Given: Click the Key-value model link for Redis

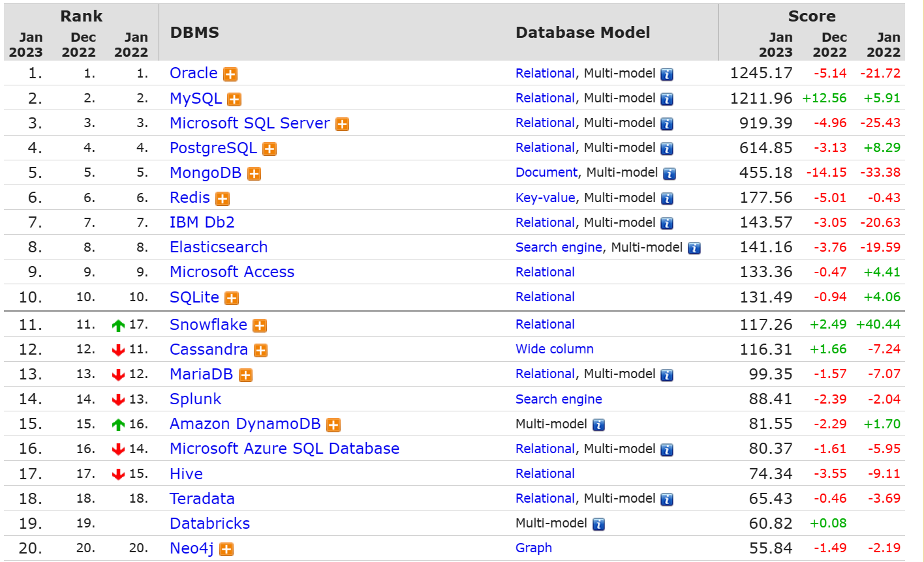Looking at the screenshot, I should point(546,198).
